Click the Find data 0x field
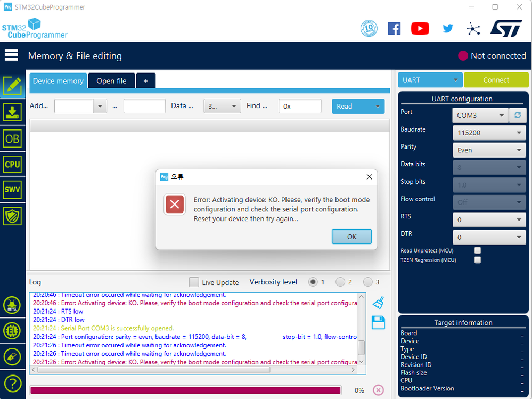 pos(300,106)
